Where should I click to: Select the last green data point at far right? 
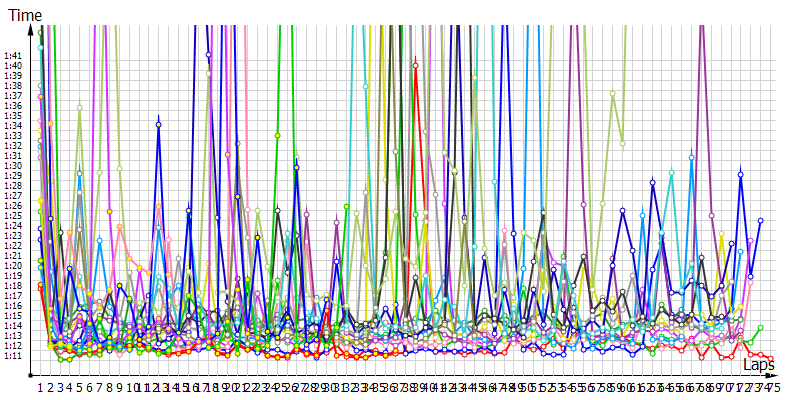pos(760,327)
